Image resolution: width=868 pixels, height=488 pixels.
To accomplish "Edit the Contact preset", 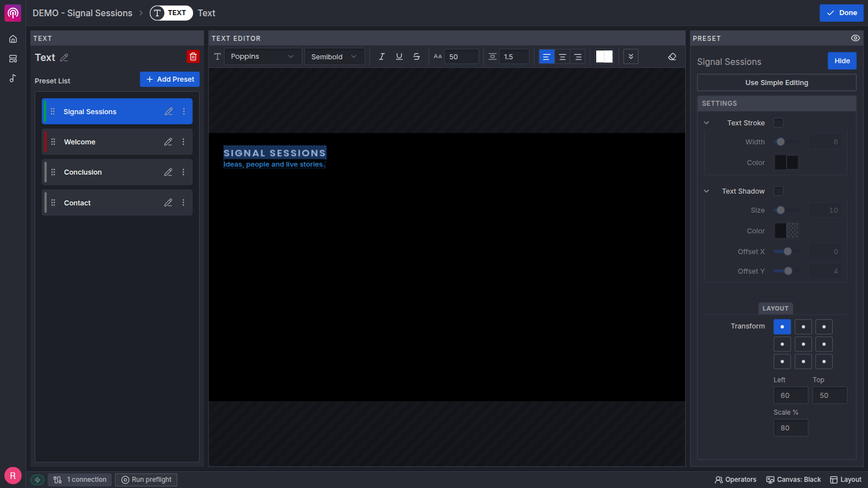I will click(168, 203).
